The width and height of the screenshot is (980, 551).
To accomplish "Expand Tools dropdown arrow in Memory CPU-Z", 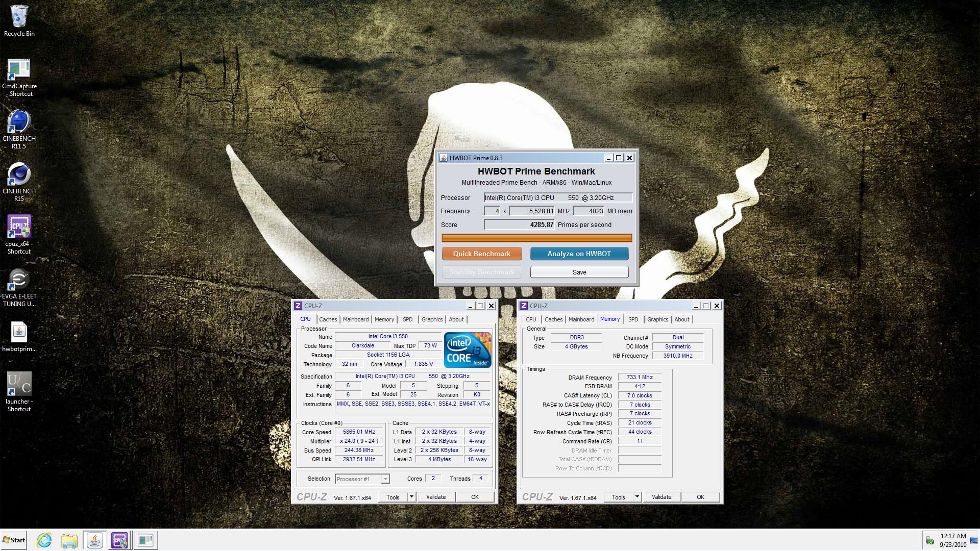I will [637, 497].
